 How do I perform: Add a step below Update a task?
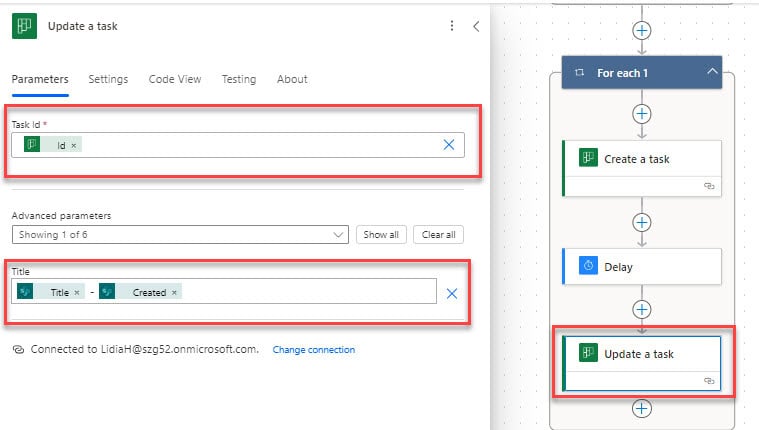[641, 408]
